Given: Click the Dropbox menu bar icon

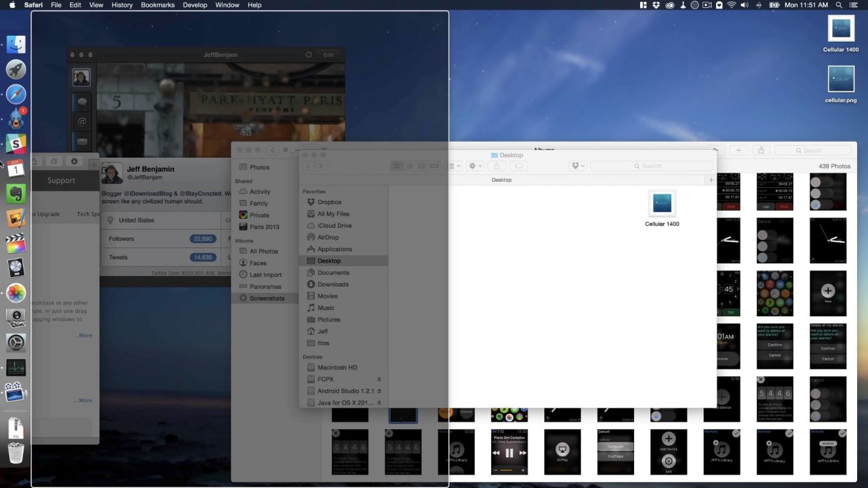Looking at the screenshot, I should point(656,5).
